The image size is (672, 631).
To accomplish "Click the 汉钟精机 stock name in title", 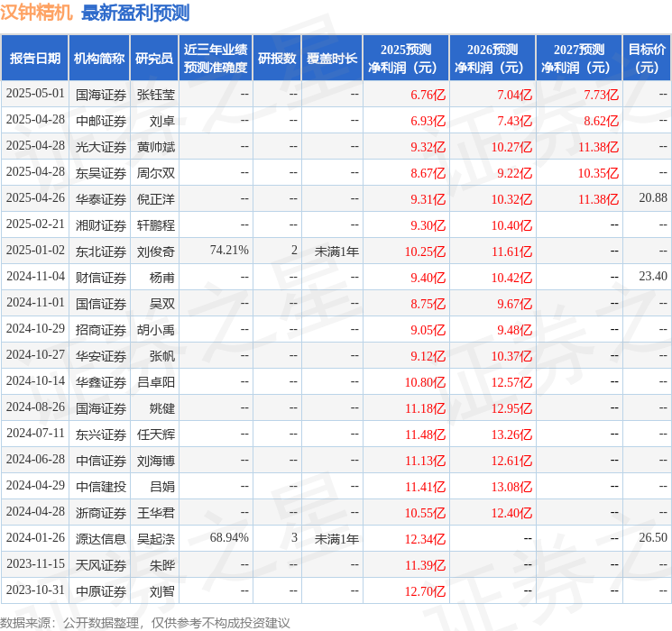I will (x=37, y=13).
